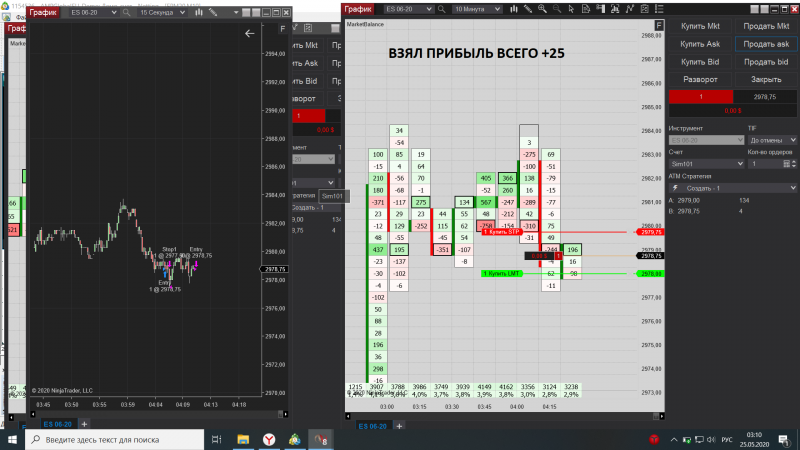Click the Продать ask button
The width and height of the screenshot is (800, 450).
766,44
